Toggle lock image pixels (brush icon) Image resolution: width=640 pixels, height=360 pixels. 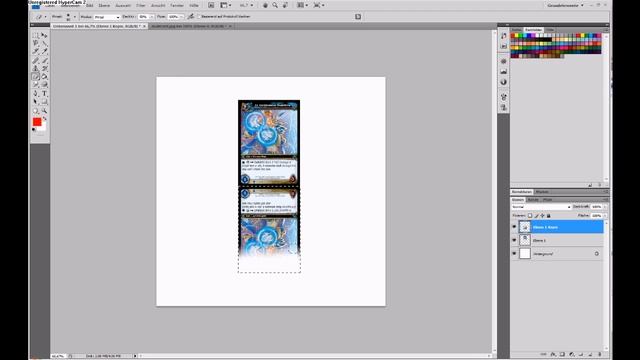536,216
